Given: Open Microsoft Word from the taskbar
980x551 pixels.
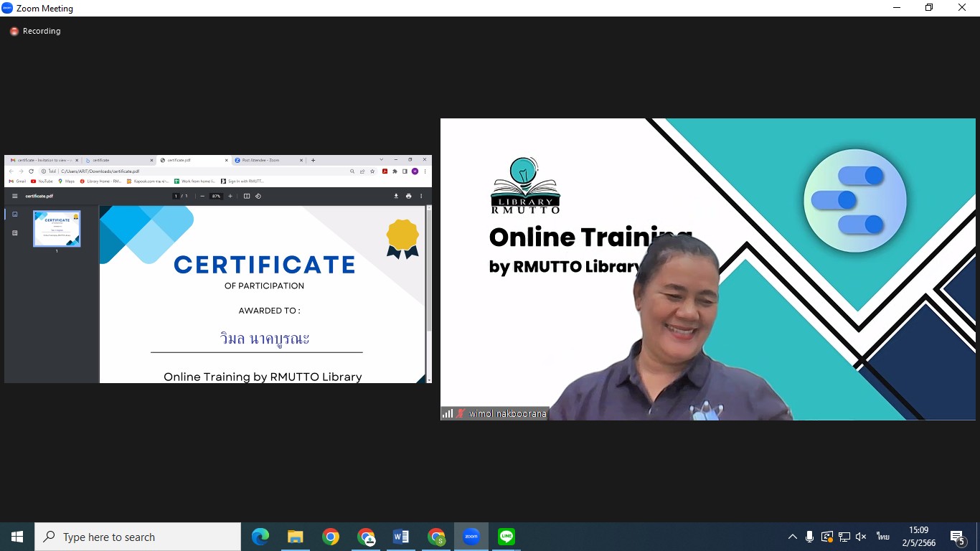Looking at the screenshot, I should 401,537.
